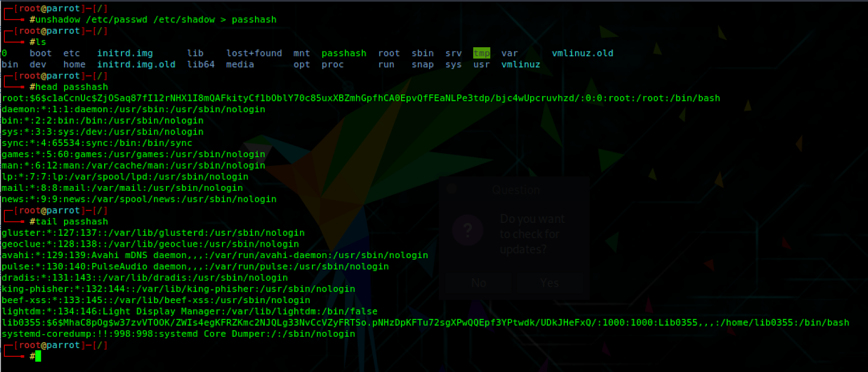Select the 'passhash' file in ls output
Viewport: 868px width, 372px height.
click(344, 53)
